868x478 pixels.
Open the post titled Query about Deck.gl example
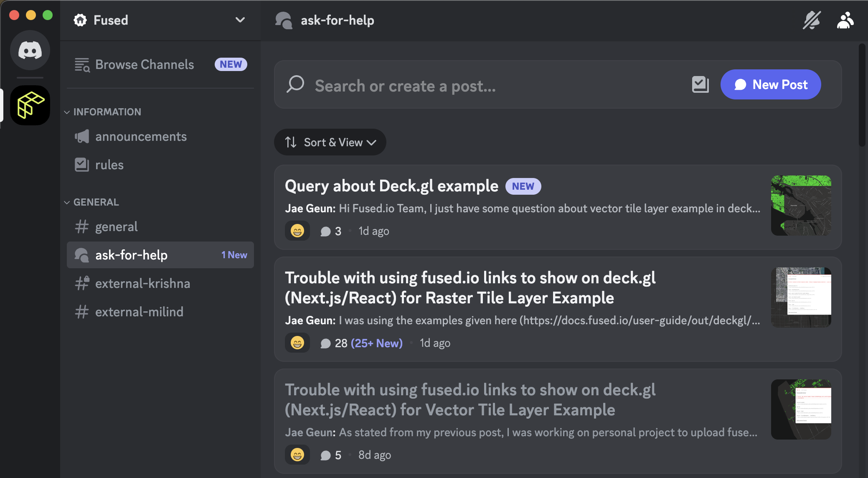pos(391,186)
